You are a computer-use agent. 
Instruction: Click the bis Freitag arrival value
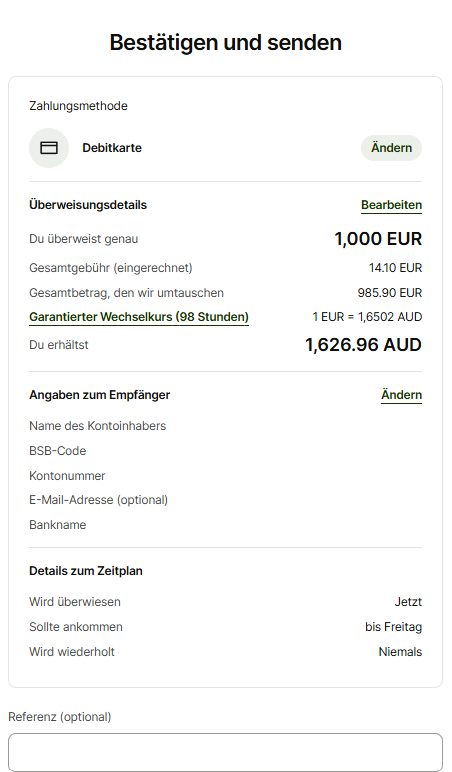pyautogui.click(x=393, y=627)
